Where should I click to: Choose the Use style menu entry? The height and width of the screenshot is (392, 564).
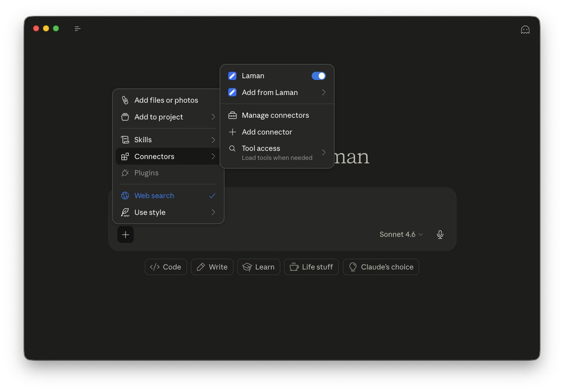click(168, 212)
